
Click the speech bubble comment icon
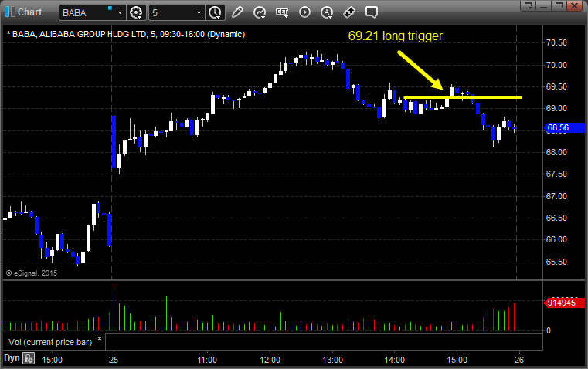(x=371, y=12)
